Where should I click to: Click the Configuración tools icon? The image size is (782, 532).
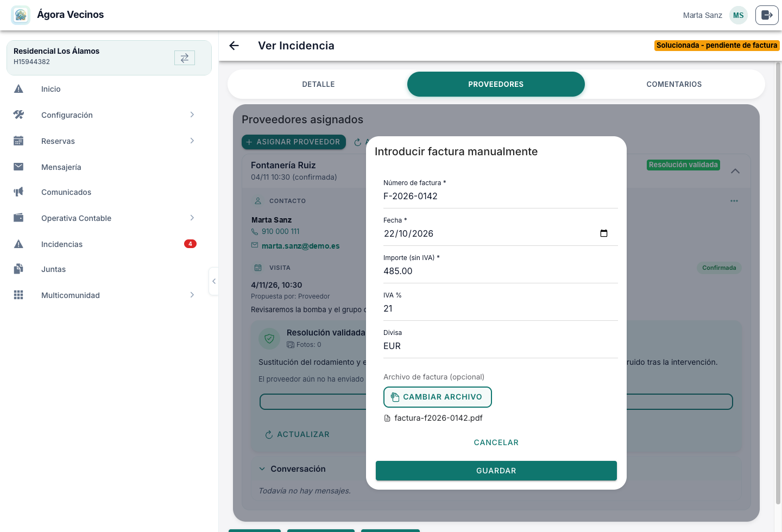(18, 115)
